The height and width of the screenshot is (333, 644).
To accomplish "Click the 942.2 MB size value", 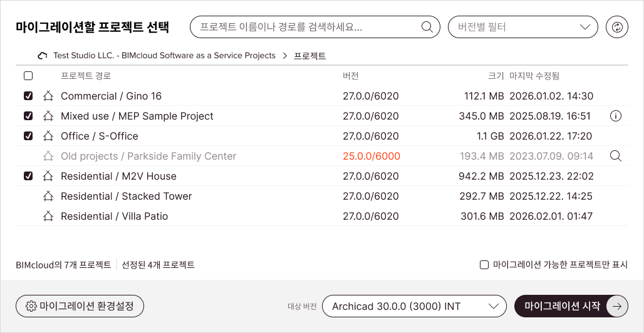I will pos(481,176).
